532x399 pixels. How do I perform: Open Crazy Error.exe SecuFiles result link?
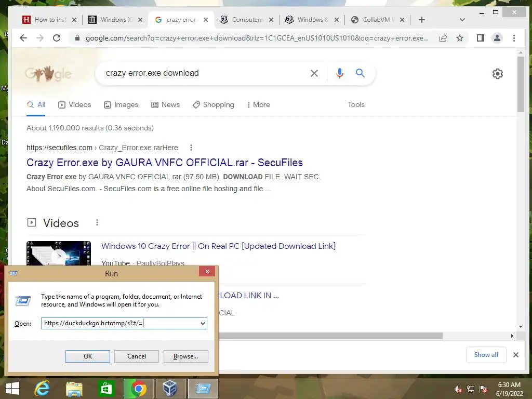click(165, 163)
